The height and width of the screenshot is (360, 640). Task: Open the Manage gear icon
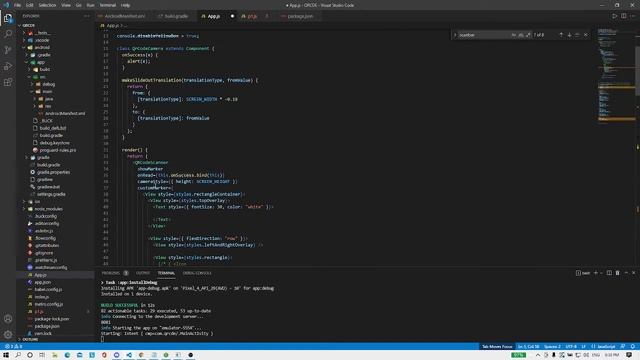click(x=8, y=335)
